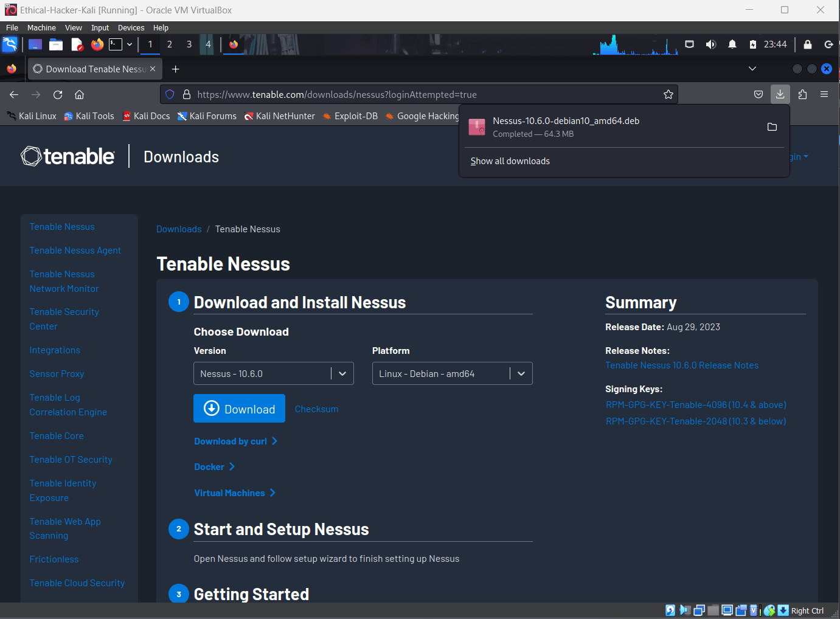The width and height of the screenshot is (840, 619).
Task: Open the Kali Tools bookmark
Action: tap(89, 116)
